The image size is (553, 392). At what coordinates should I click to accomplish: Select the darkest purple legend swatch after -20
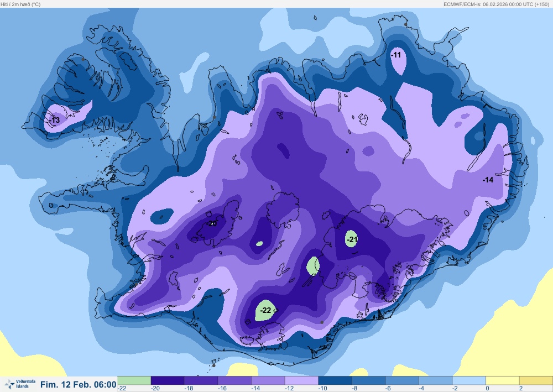[x=168, y=381]
